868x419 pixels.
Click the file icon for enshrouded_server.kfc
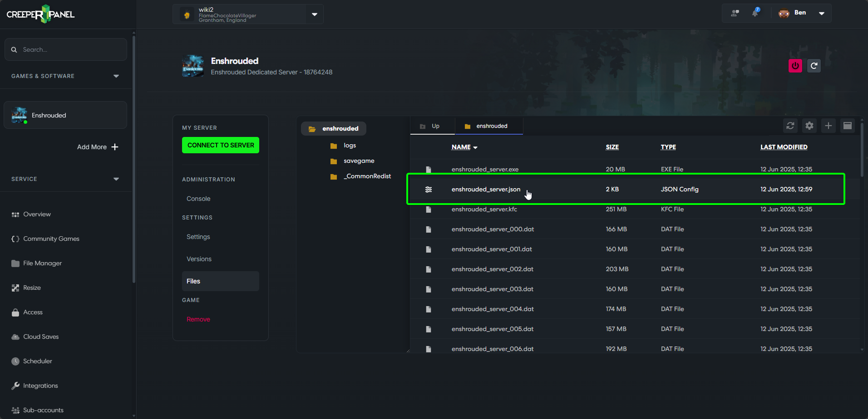coord(428,209)
